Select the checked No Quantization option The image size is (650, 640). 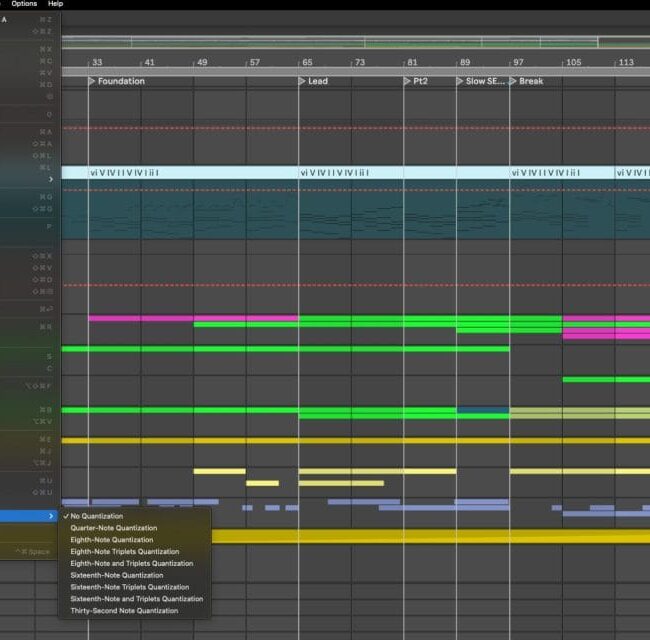point(97,516)
